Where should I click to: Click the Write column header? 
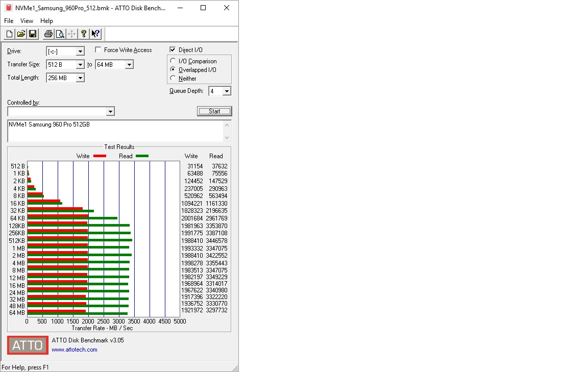[x=191, y=156]
